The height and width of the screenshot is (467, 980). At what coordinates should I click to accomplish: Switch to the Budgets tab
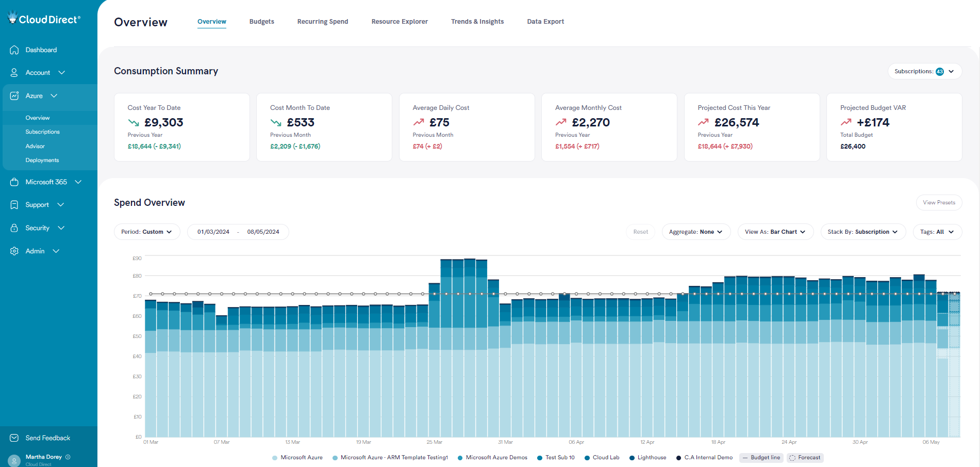tap(262, 22)
